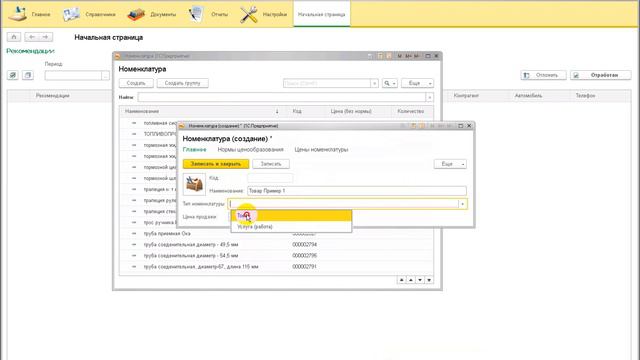Open the Период selection ellipsis button
This screenshot has width=640, height=360.
coord(105,76)
